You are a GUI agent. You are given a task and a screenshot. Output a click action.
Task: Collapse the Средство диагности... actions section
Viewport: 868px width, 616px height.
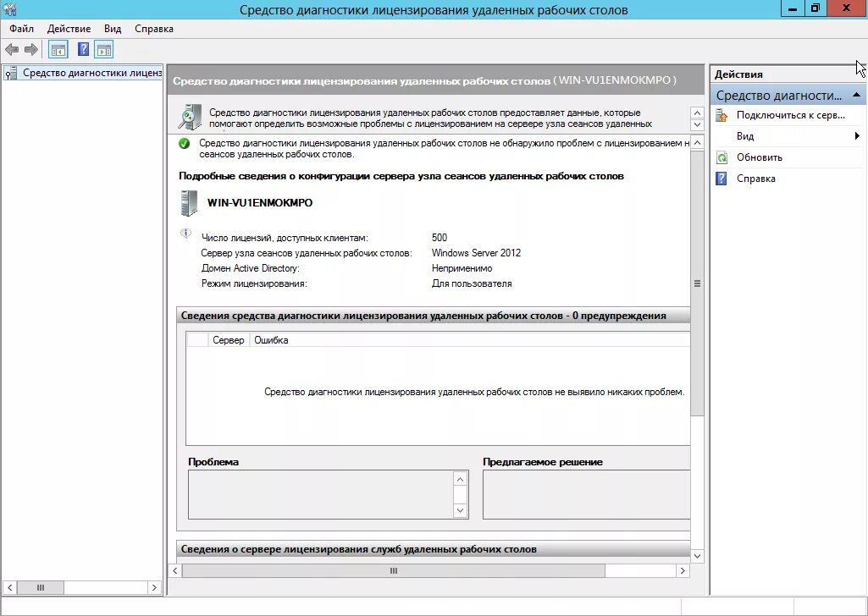tap(856, 95)
